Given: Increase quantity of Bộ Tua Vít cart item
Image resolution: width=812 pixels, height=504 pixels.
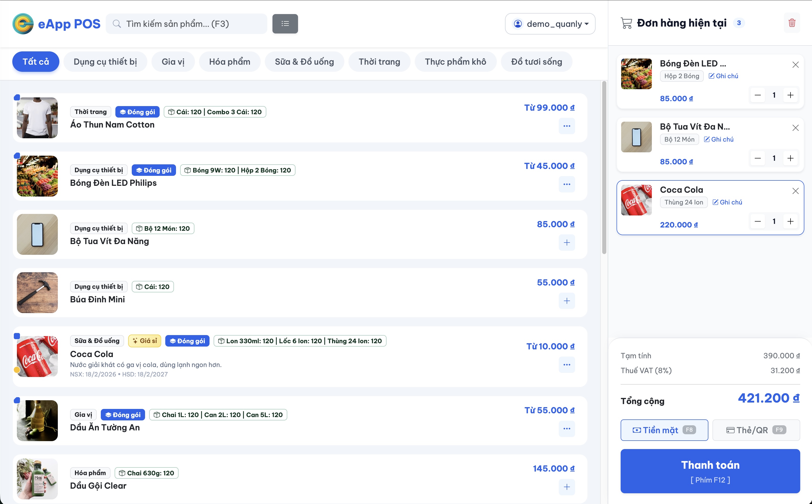Looking at the screenshot, I should [x=790, y=158].
